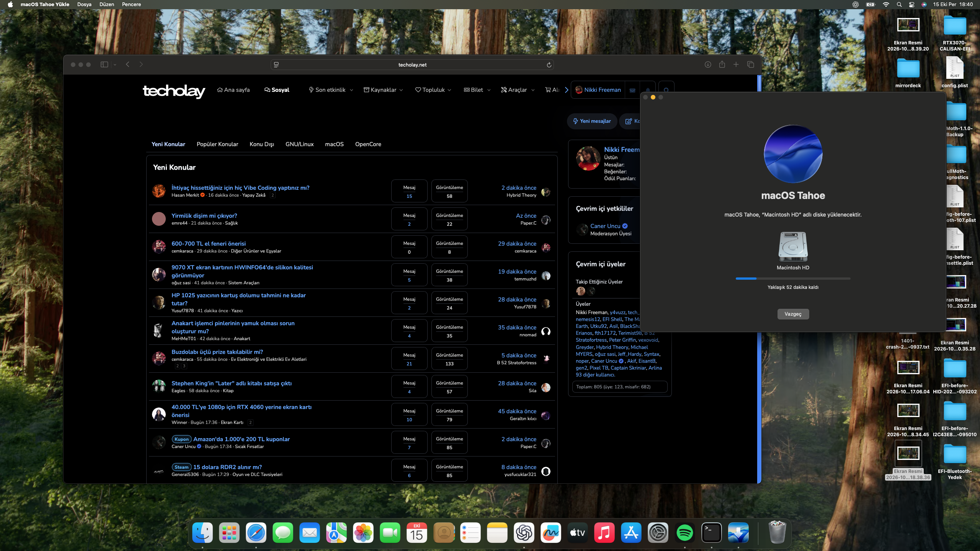This screenshot has width=980, height=551.
Task: Open Pencere menu in menu bar
Action: tap(131, 5)
